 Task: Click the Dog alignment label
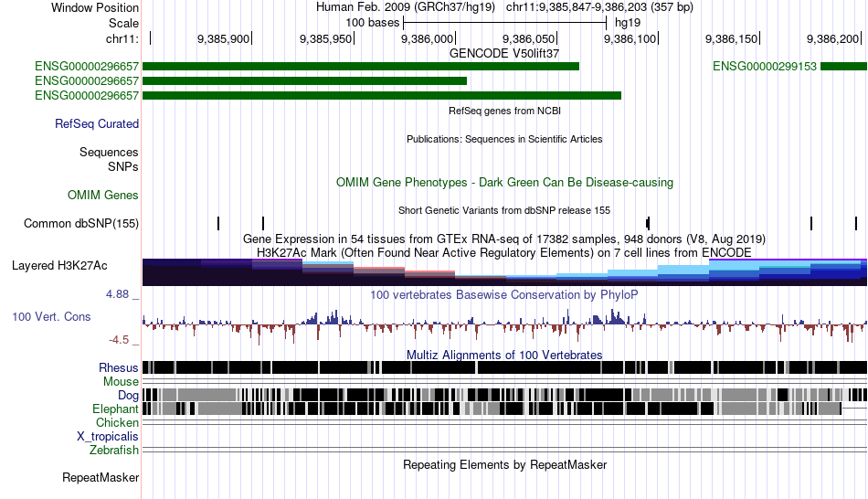[x=128, y=395]
